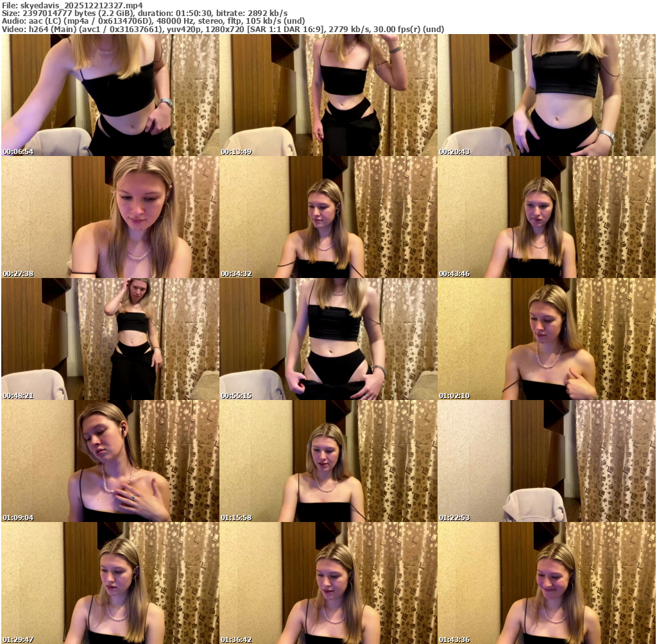Select thumbnail at timestamp 00:43:46
This screenshot has height=644, width=657.
(x=547, y=217)
